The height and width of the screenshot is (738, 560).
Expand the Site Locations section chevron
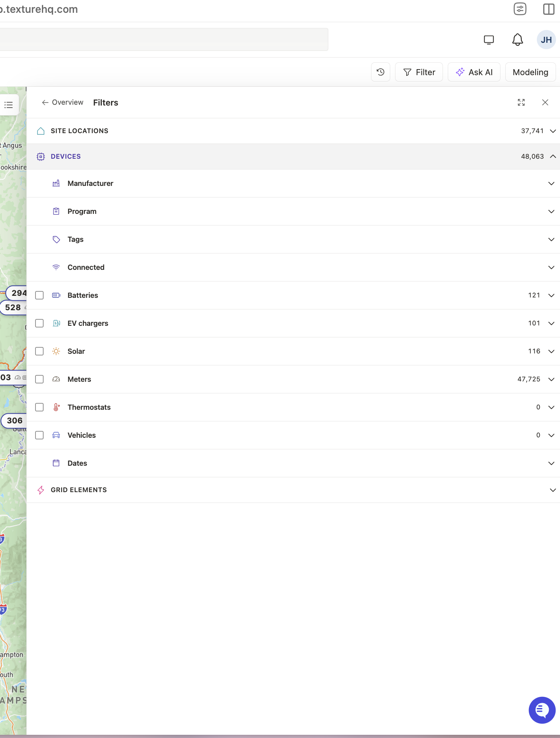click(x=553, y=131)
